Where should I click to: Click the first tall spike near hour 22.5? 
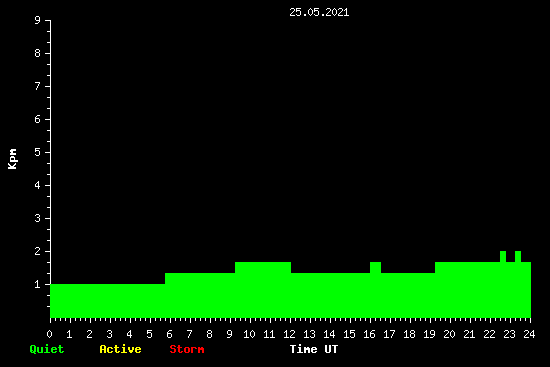(x=503, y=256)
